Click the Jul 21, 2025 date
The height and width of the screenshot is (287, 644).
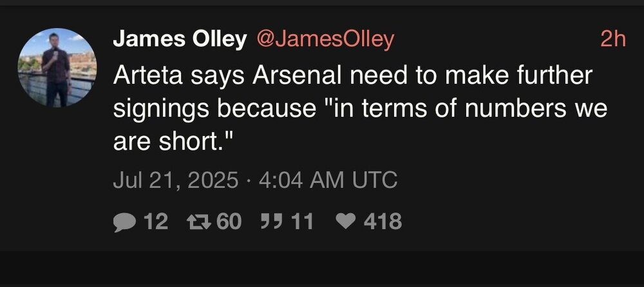pyautogui.click(x=175, y=181)
